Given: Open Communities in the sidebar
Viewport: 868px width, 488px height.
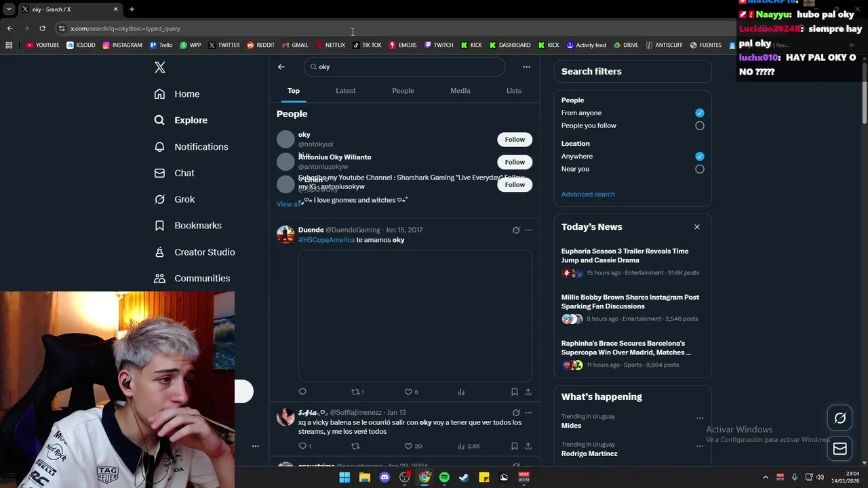Looking at the screenshot, I should [192, 278].
